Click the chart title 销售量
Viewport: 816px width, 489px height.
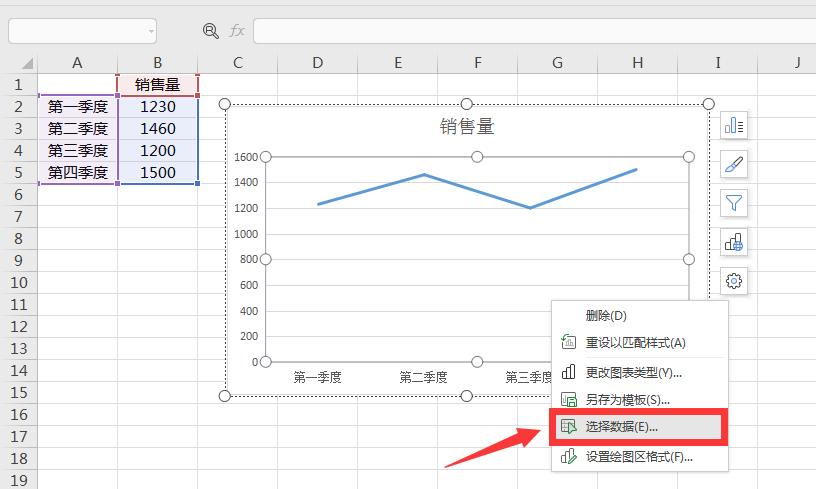467,127
